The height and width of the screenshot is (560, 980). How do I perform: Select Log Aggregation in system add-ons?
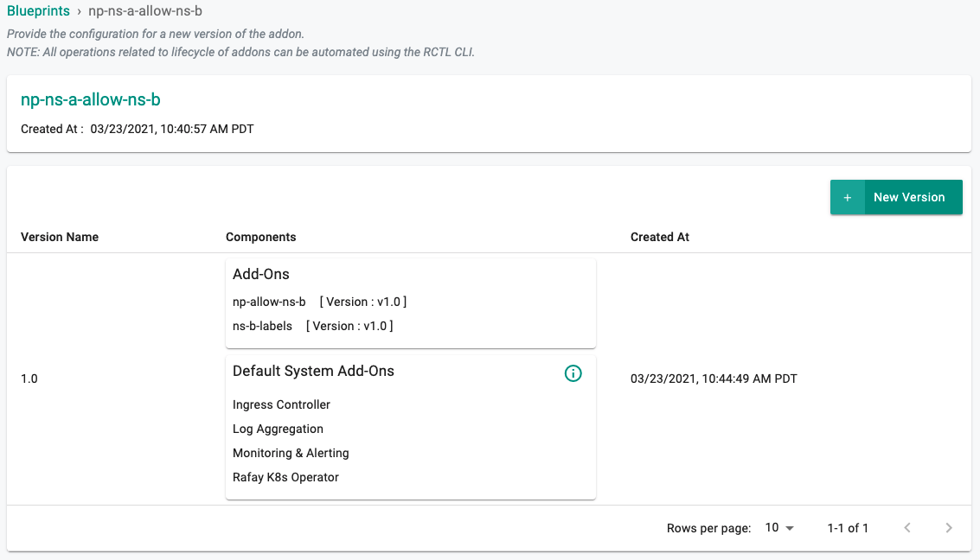click(278, 429)
